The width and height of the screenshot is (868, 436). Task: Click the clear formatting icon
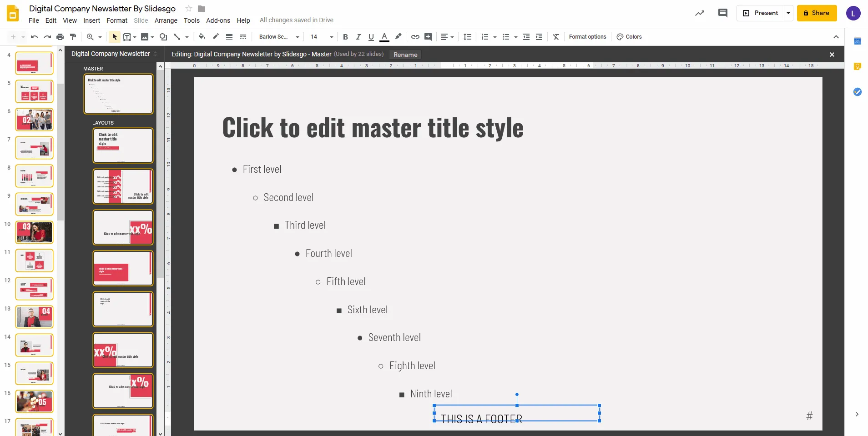click(x=556, y=37)
